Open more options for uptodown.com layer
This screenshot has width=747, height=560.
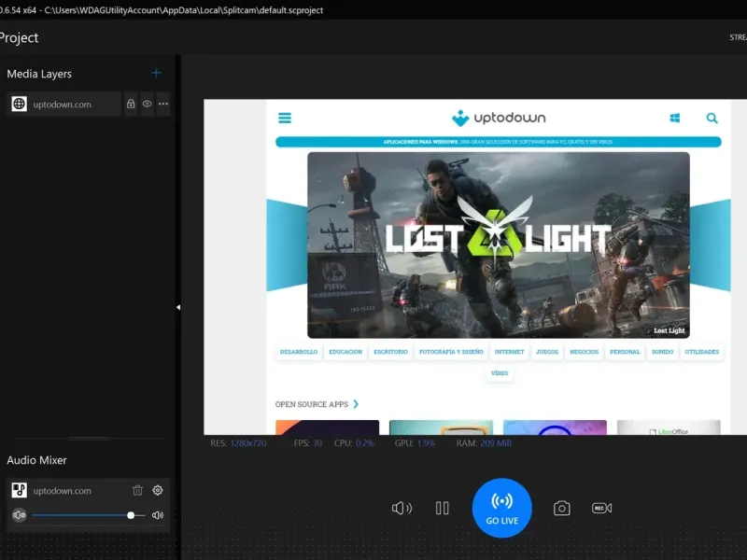(x=163, y=104)
